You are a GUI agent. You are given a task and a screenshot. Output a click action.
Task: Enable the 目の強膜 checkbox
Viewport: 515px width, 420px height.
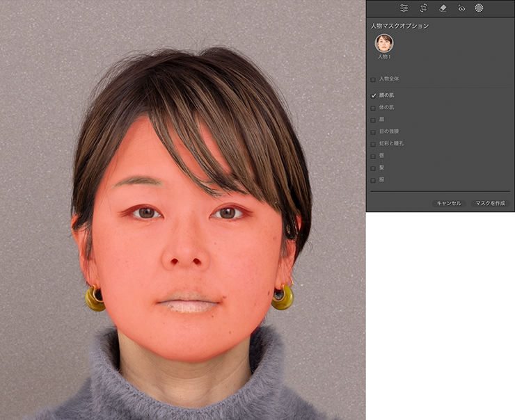[x=374, y=131]
